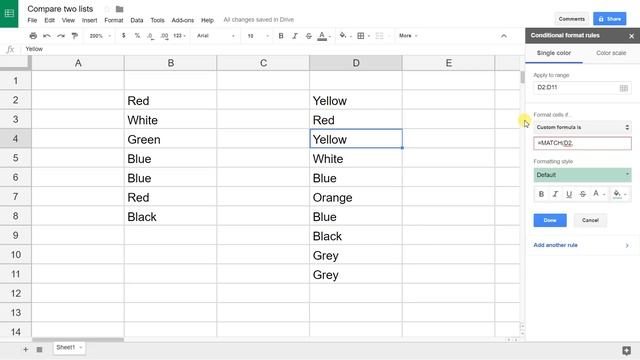
Task: Open the all sheets list icon
Action: 40,349
